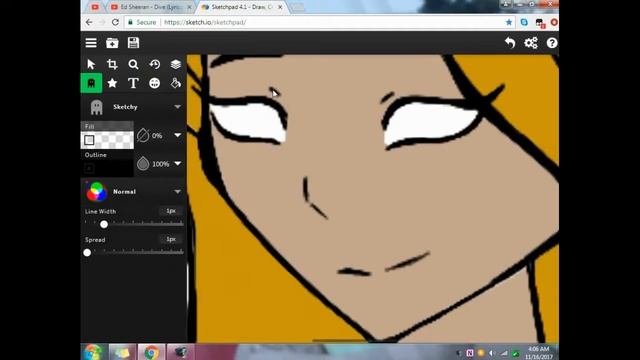640x360 pixels.
Task: Select the zoom magnifier tool
Action: tap(133, 64)
